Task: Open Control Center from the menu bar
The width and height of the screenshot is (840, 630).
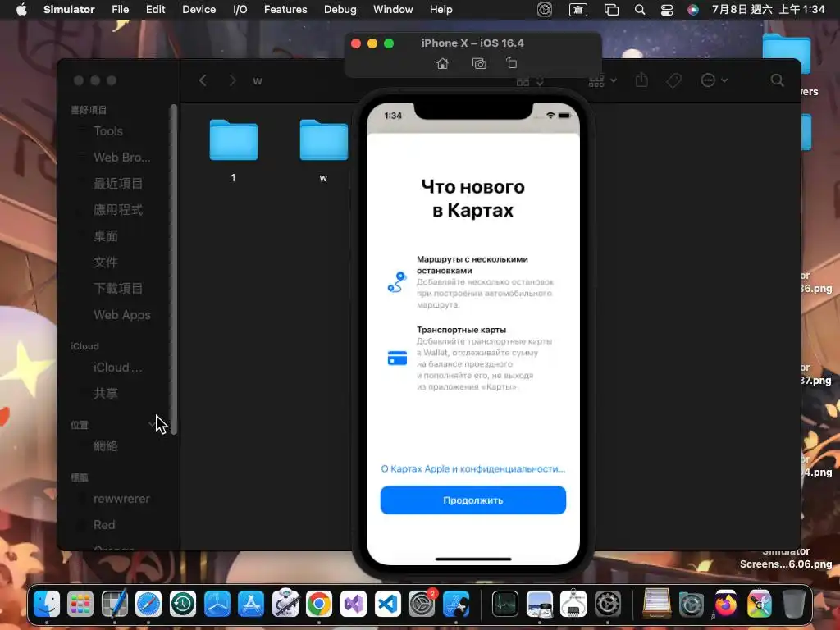Action: click(666, 10)
